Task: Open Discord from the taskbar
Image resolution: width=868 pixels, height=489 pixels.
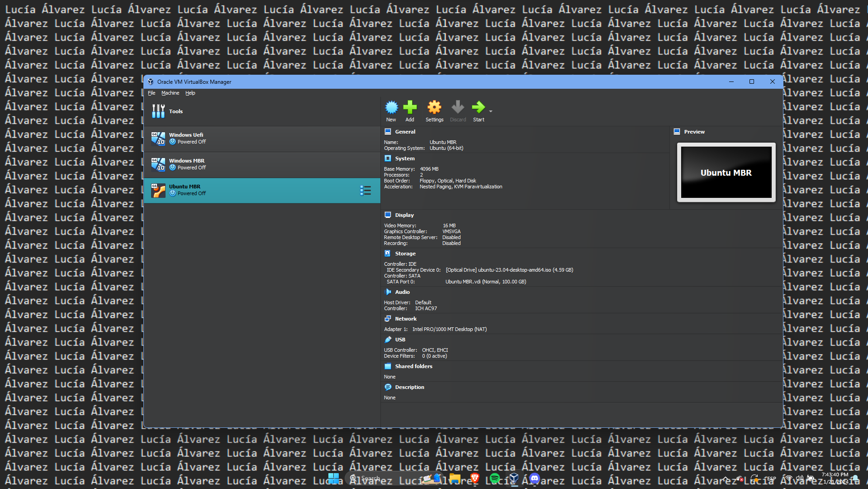Action: tap(534, 479)
